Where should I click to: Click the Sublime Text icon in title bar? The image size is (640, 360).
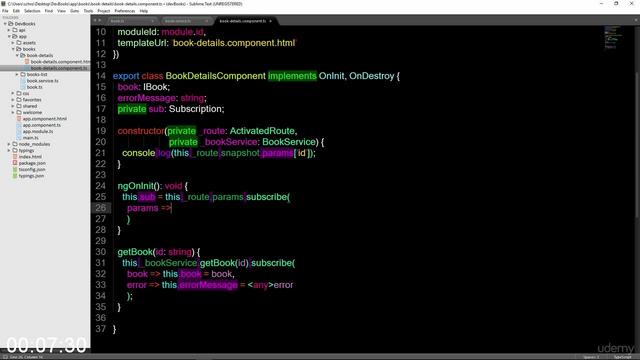coord(4,4)
